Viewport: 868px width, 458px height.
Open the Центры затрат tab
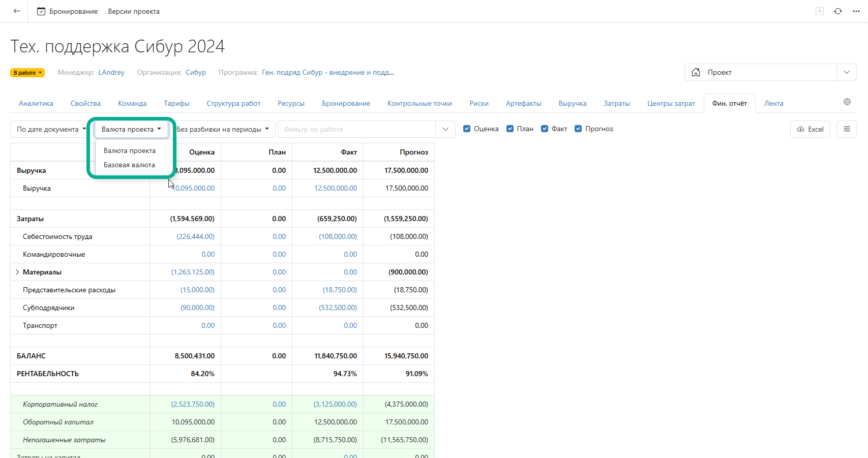click(x=671, y=103)
